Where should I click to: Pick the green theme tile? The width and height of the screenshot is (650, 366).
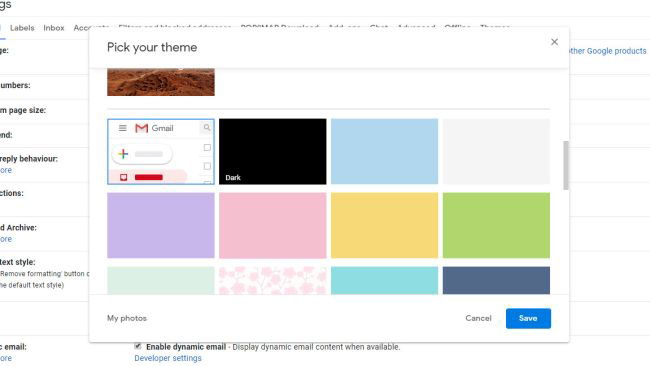(496, 225)
